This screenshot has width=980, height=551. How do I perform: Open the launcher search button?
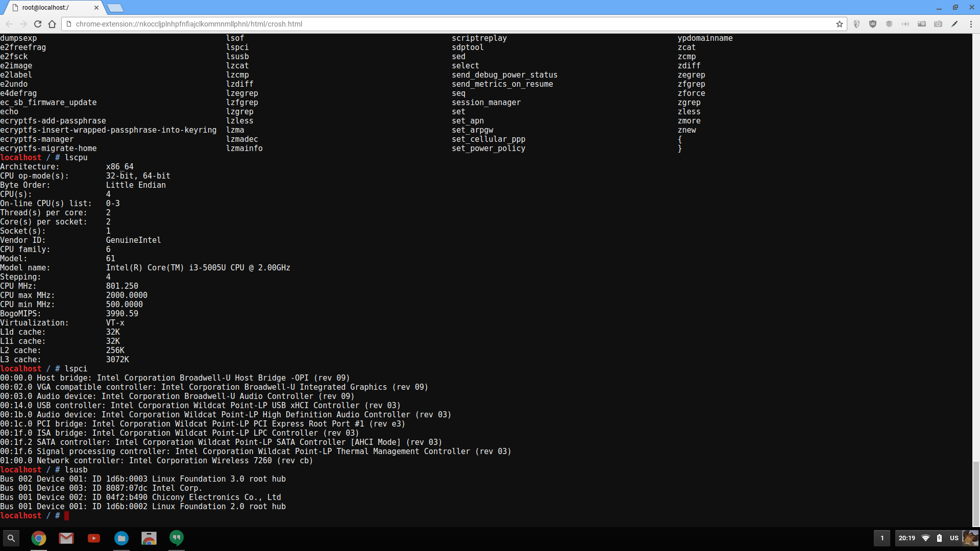[11, 538]
